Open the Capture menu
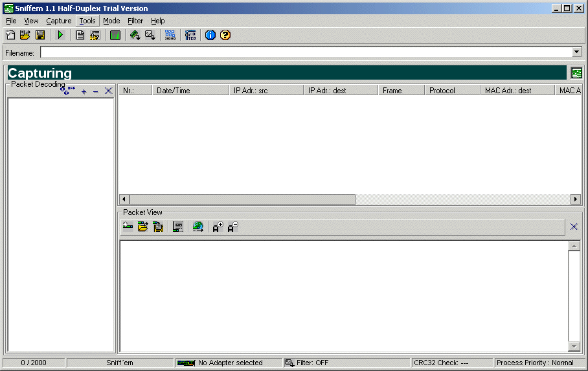The width and height of the screenshot is (588, 371). pyautogui.click(x=58, y=21)
